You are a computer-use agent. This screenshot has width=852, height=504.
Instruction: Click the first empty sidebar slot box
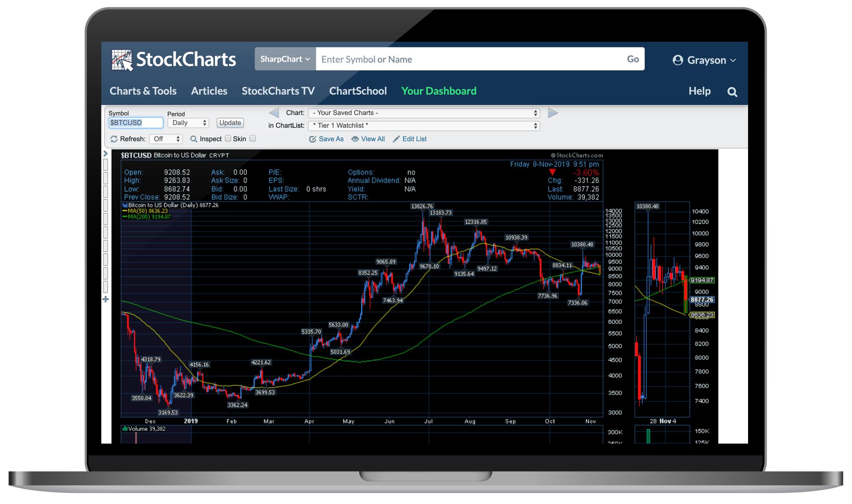[106, 165]
